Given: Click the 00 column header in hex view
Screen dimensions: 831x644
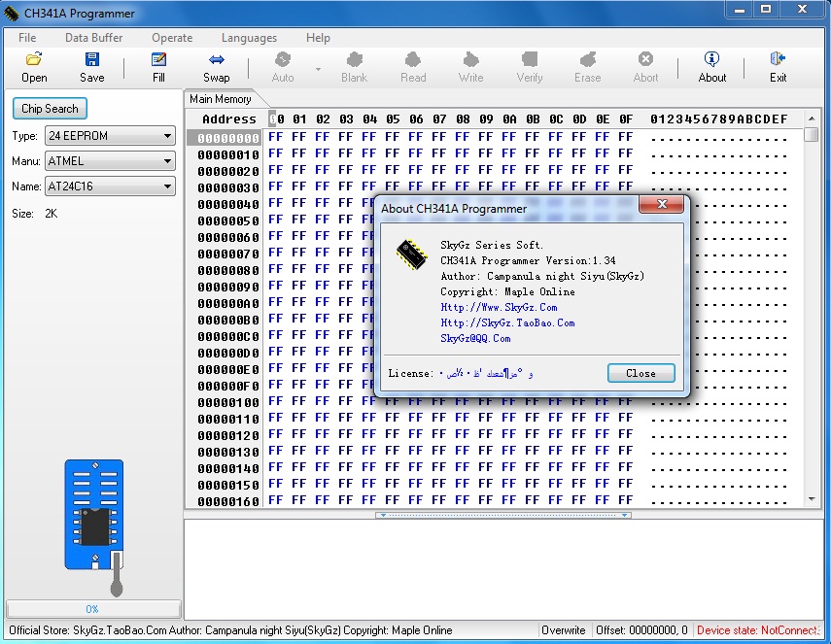Looking at the screenshot, I should pyautogui.click(x=276, y=119).
